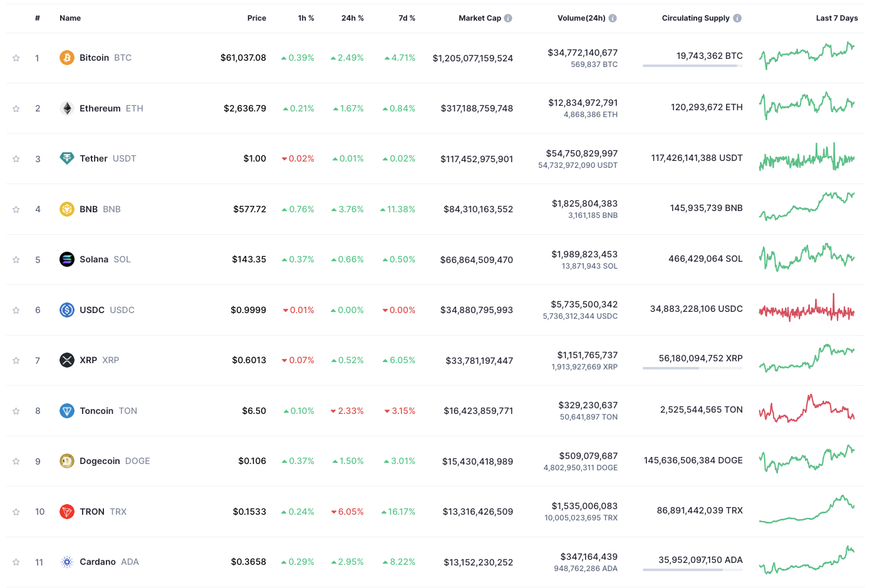The width and height of the screenshot is (887, 588).
Task: Sort by 24h % column header
Action: pyautogui.click(x=353, y=18)
